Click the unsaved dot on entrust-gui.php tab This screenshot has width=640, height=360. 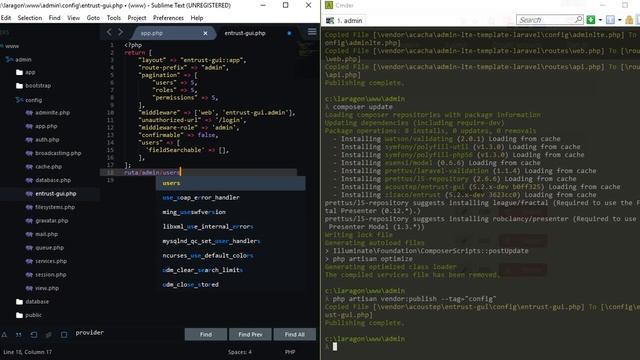click(289, 33)
